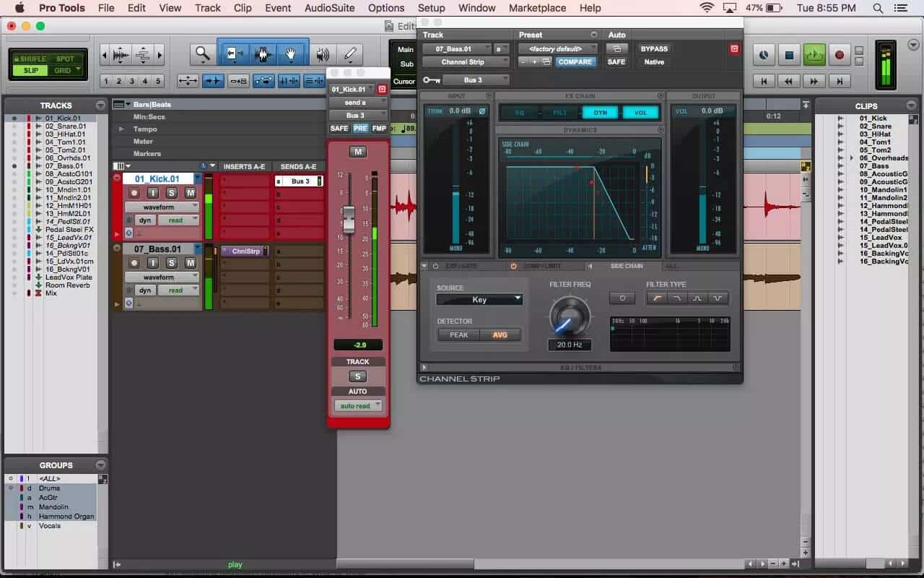This screenshot has width=924, height=578.
Task: Open the Channel Strip plugin selector dropdown
Action: click(466, 62)
